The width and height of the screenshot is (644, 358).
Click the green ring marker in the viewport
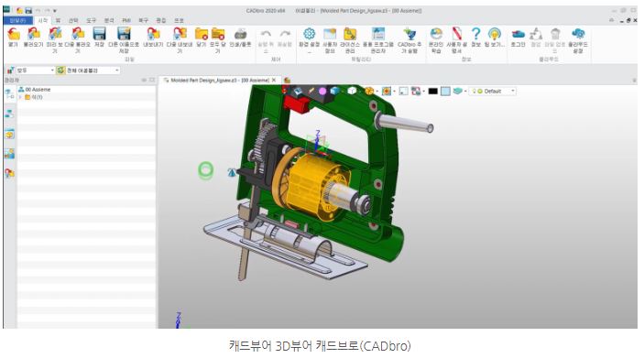(206, 170)
